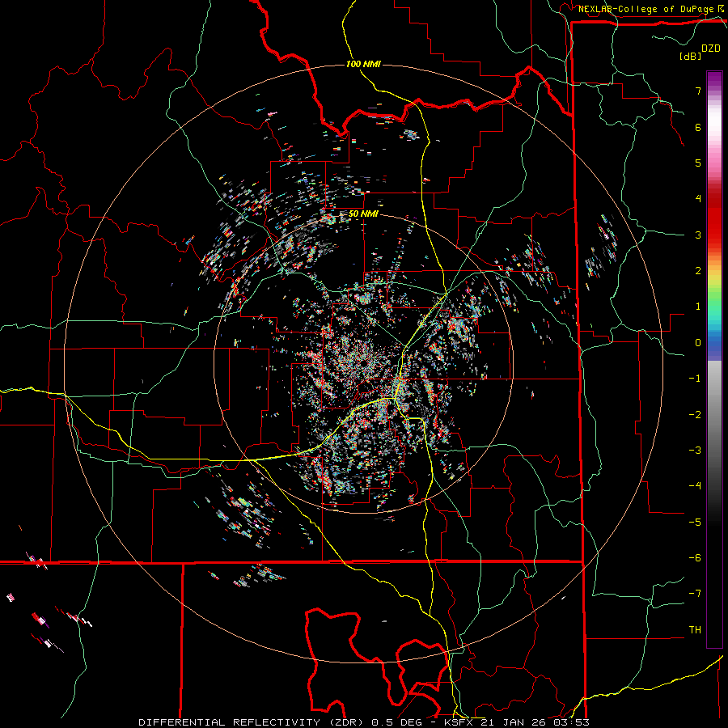The width and height of the screenshot is (728, 728).
Task: Click the -4 value on the scale
Action: pos(695,486)
